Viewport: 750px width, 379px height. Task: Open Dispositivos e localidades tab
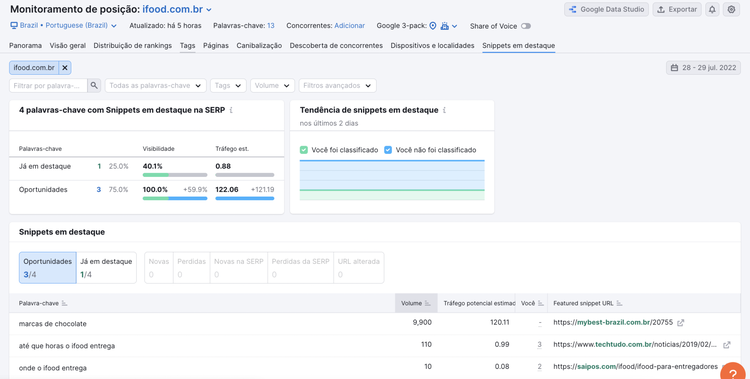[432, 45]
